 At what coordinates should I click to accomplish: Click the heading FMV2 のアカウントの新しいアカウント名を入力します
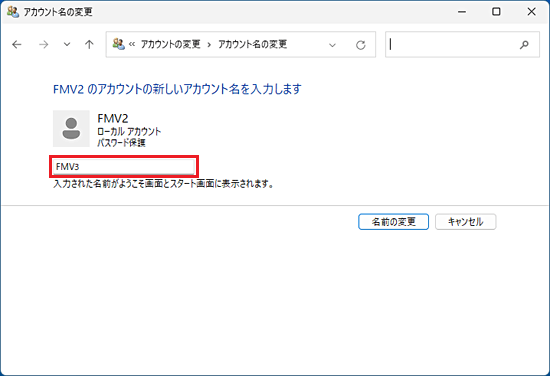pos(177,89)
